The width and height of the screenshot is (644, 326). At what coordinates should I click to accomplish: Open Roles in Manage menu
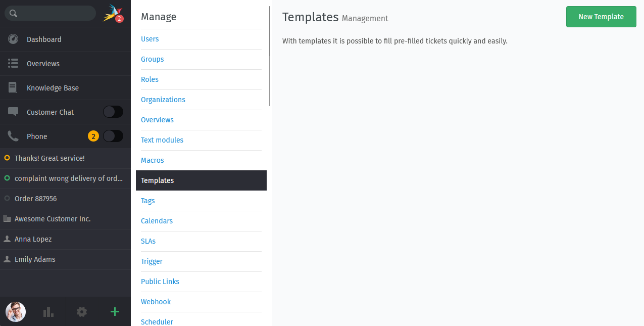[x=150, y=79]
